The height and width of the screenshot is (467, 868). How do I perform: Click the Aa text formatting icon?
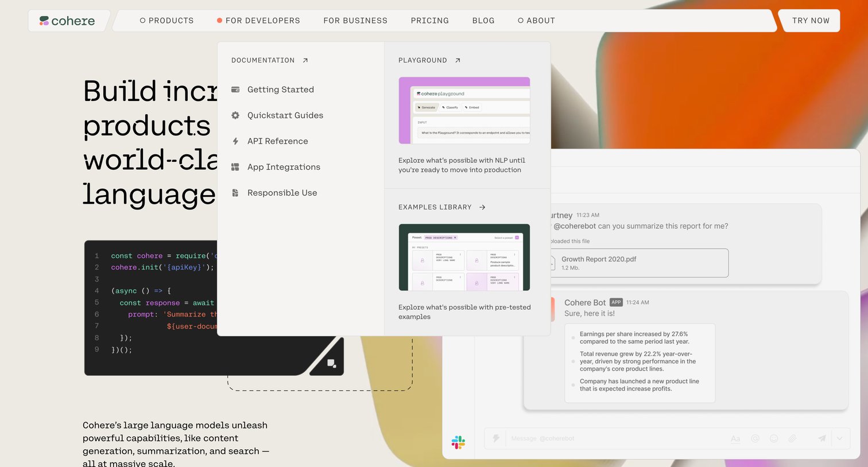point(735,438)
